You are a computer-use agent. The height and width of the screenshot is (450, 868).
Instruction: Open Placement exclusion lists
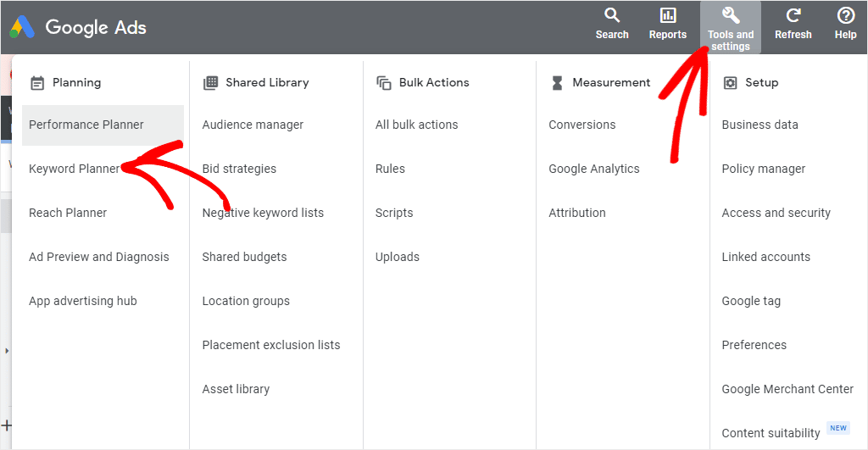pos(271,345)
